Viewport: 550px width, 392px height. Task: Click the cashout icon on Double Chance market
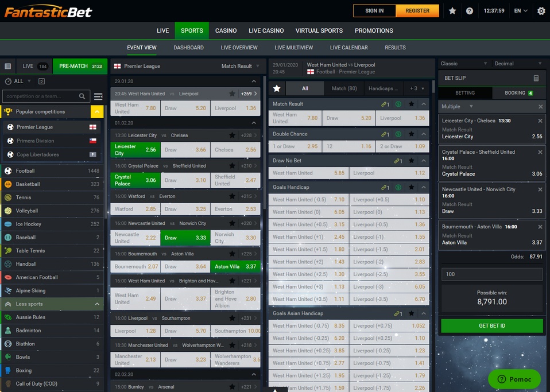click(398, 134)
